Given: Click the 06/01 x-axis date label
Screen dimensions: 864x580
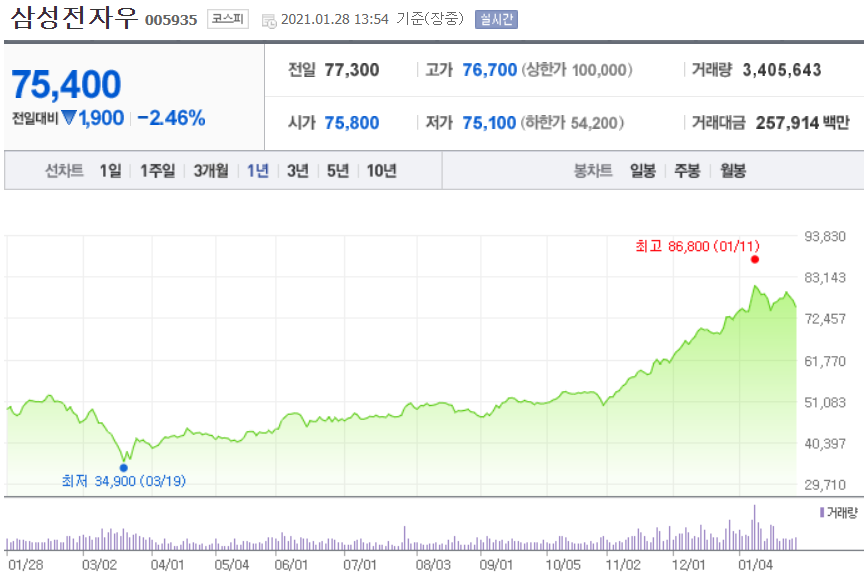Looking at the screenshot, I should (x=291, y=565).
